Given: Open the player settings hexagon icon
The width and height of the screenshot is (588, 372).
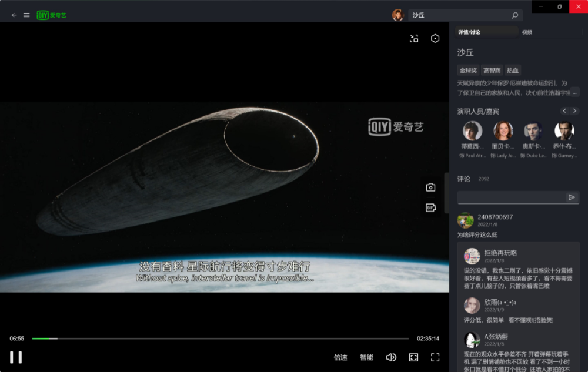Looking at the screenshot, I should (x=435, y=39).
